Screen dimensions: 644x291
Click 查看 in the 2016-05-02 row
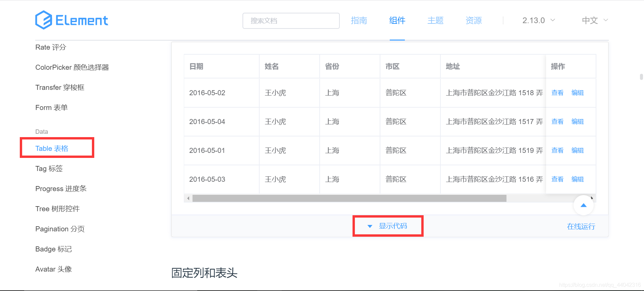click(557, 93)
